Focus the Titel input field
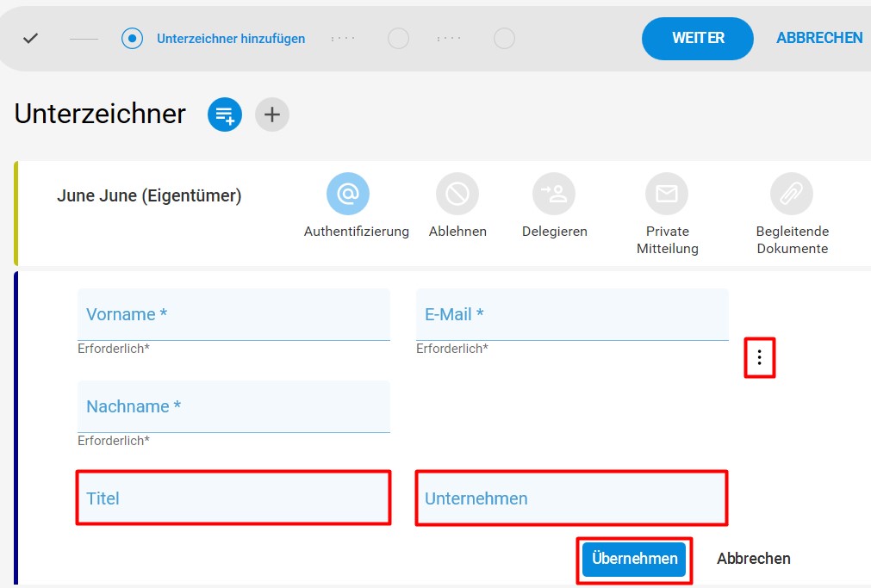This screenshot has width=871, height=588. [233, 498]
